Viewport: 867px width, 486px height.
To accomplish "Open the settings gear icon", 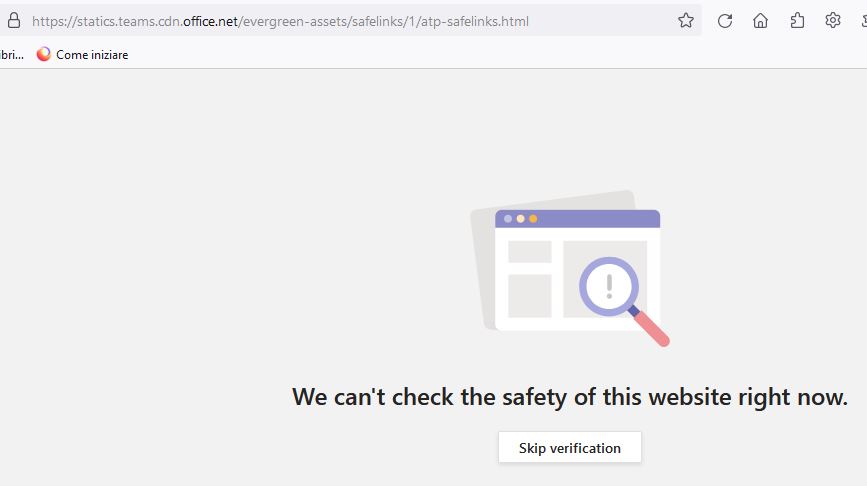I will tap(833, 21).
